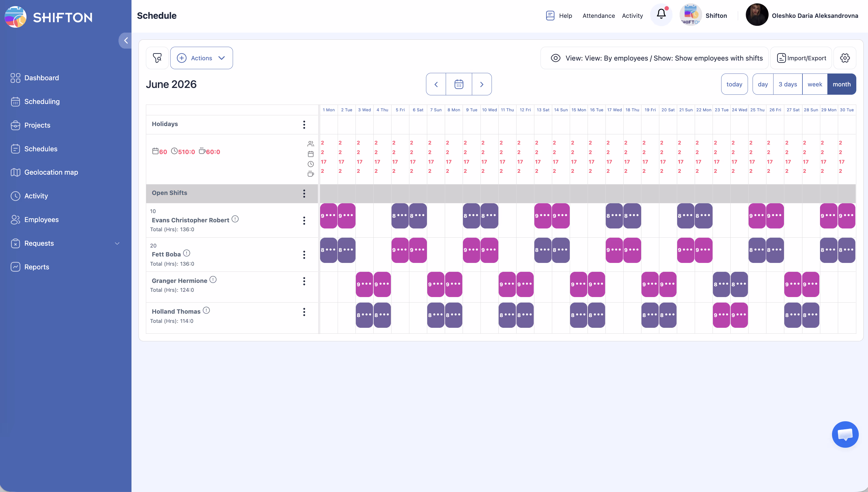
Task: Go to Employees in sidebar
Action: (41, 220)
